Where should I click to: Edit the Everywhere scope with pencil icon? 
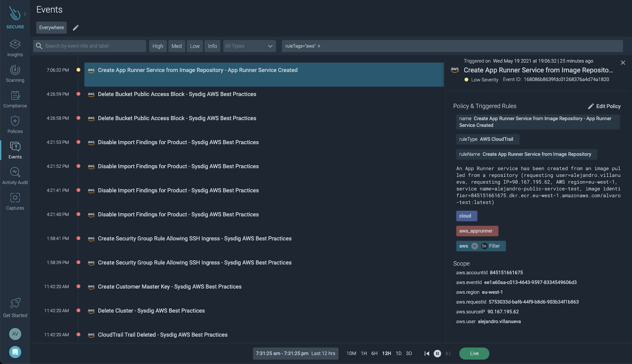click(76, 28)
